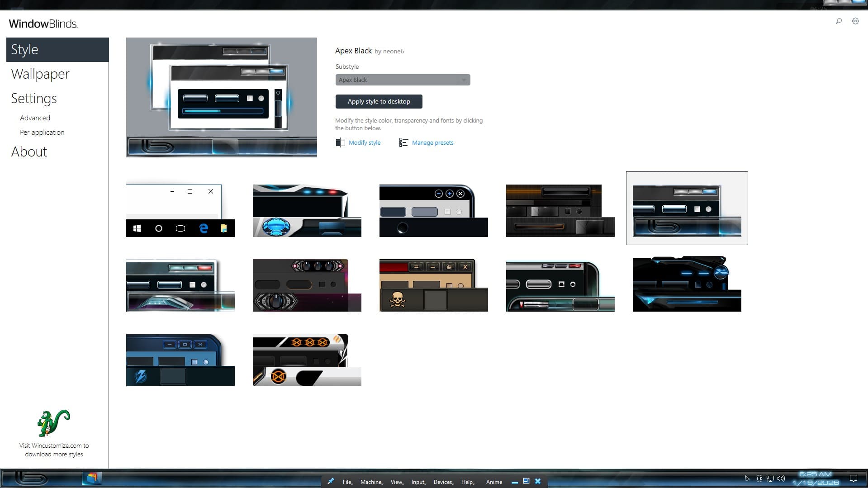Switch to the Style section

[57, 50]
